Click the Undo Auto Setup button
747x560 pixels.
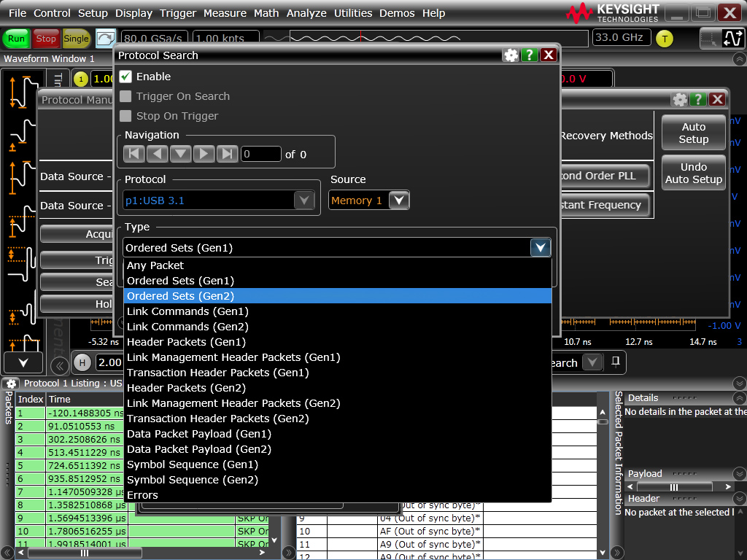693,174
